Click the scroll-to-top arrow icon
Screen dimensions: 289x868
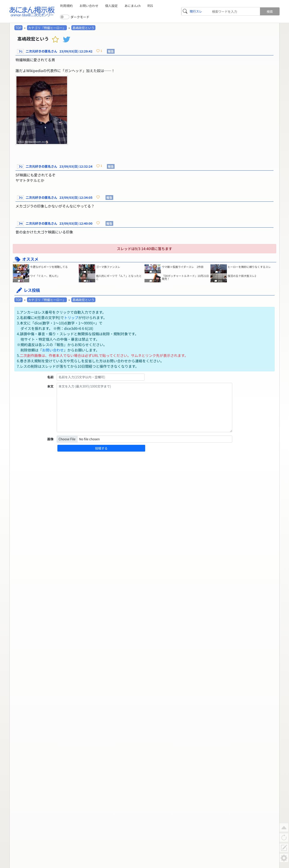tap(284, 828)
